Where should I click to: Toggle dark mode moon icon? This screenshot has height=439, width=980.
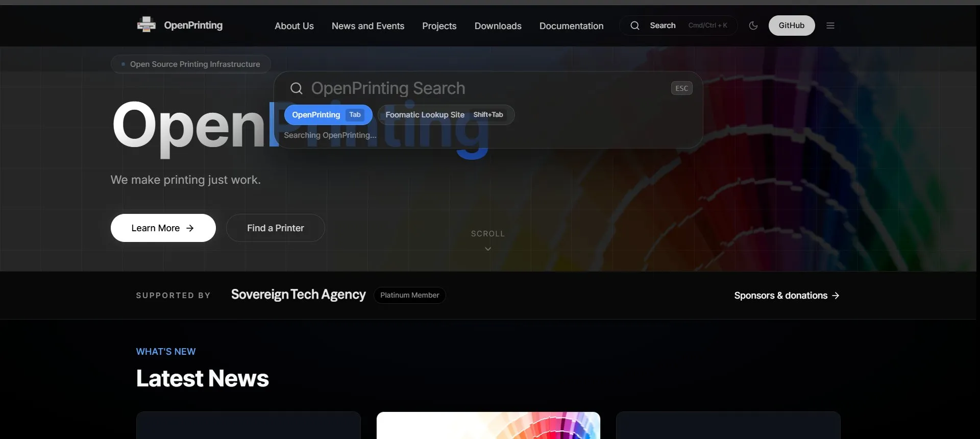tap(753, 26)
